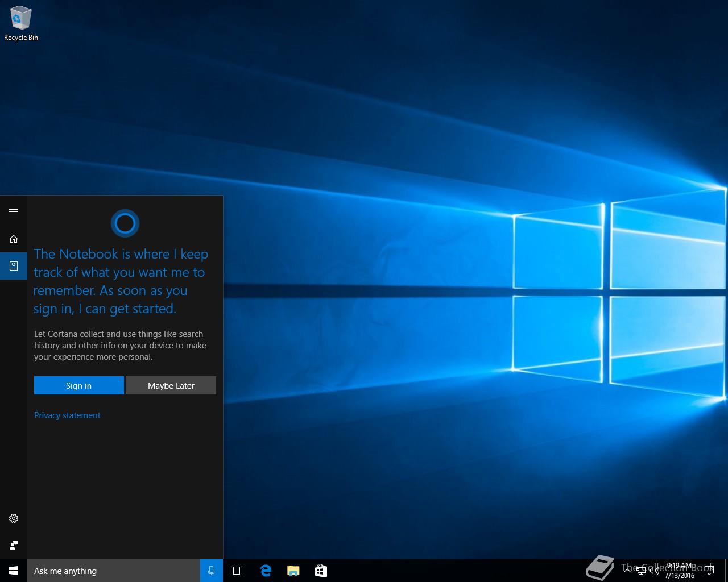Image resolution: width=728 pixels, height=582 pixels.
Task: Open the network status tray icon
Action: 641,571
